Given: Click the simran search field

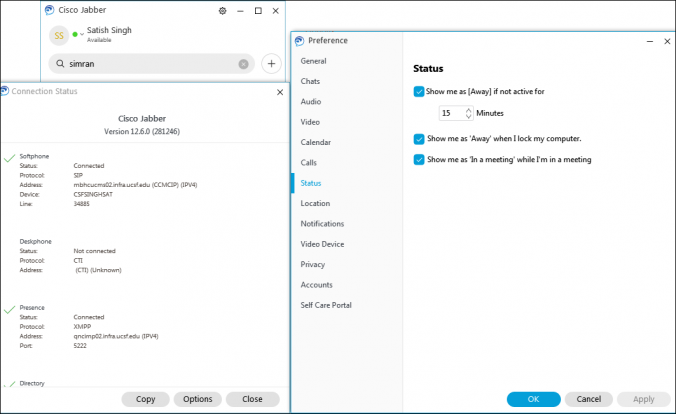Looking at the screenshot, I should pyautogui.click(x=151, y=64).
